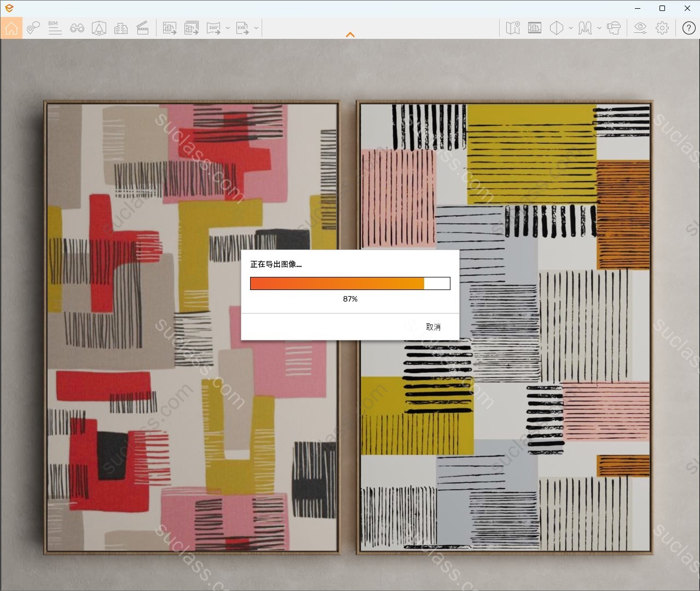Toggle the VR headset mode
The width and height of the screenshot is (700, 591).
614,28
